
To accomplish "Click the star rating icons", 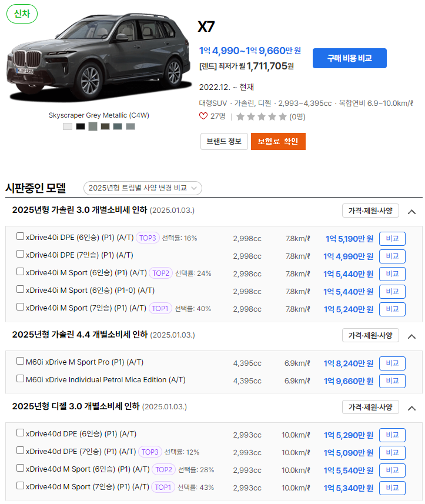I will point(261,116).
